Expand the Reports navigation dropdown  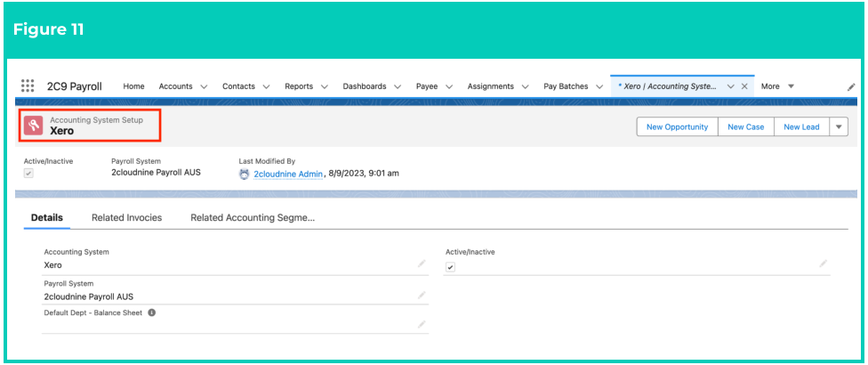click(x=325, y=86)
